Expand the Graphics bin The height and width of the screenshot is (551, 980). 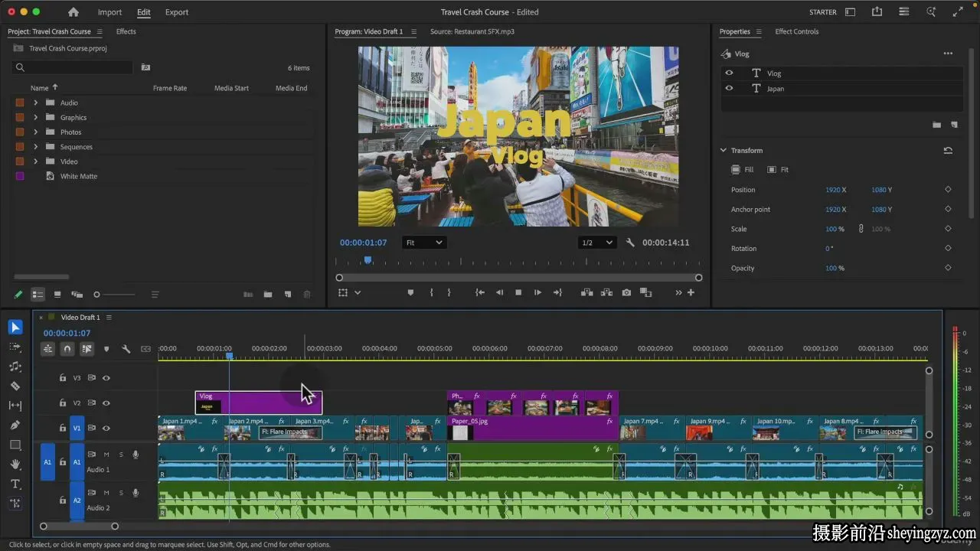(35, 117)
